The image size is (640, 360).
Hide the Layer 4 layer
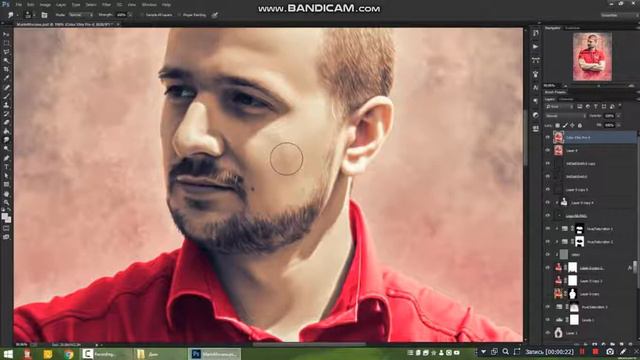tap(548, 151)
